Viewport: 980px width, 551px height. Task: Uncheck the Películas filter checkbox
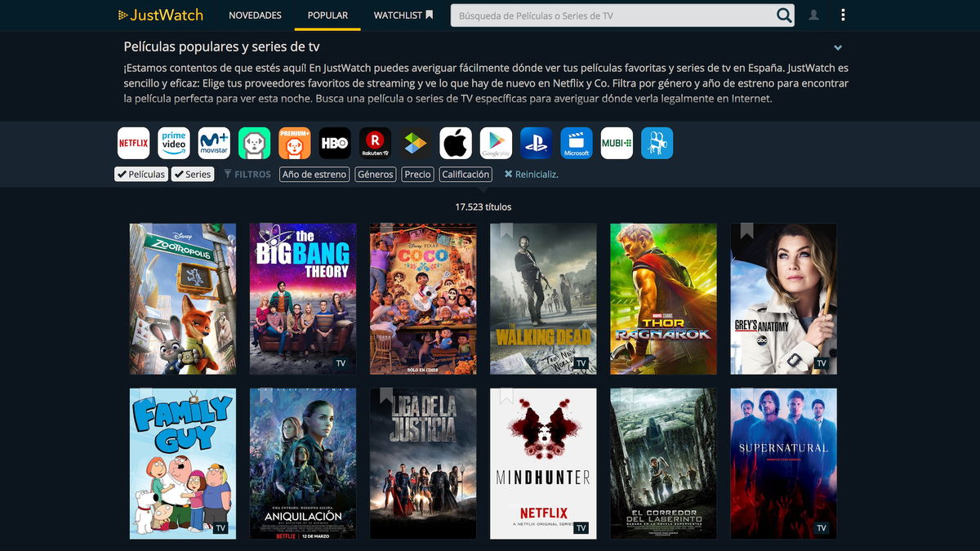click(141, 174)
